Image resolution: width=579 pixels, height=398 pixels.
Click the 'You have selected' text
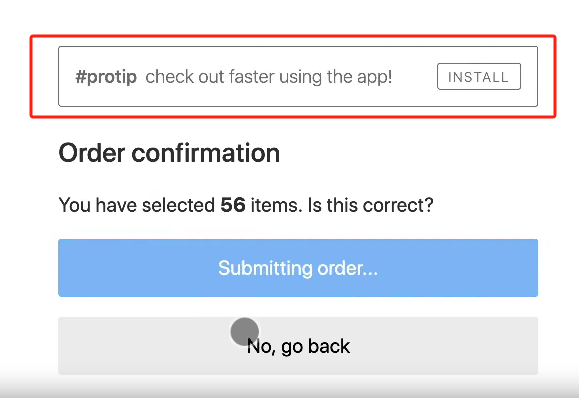pos(137,205)
